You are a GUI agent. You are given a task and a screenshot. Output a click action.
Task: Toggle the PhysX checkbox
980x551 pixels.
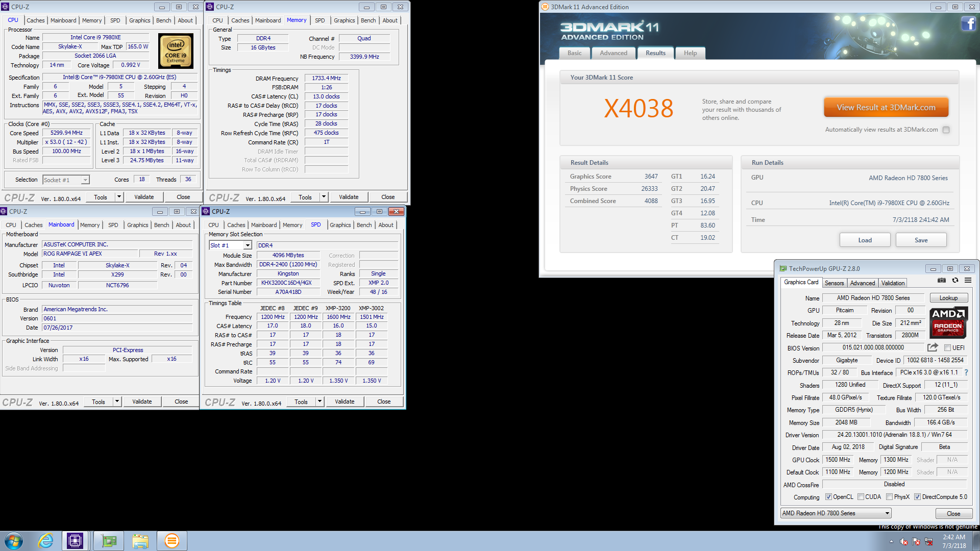(889, 497)
